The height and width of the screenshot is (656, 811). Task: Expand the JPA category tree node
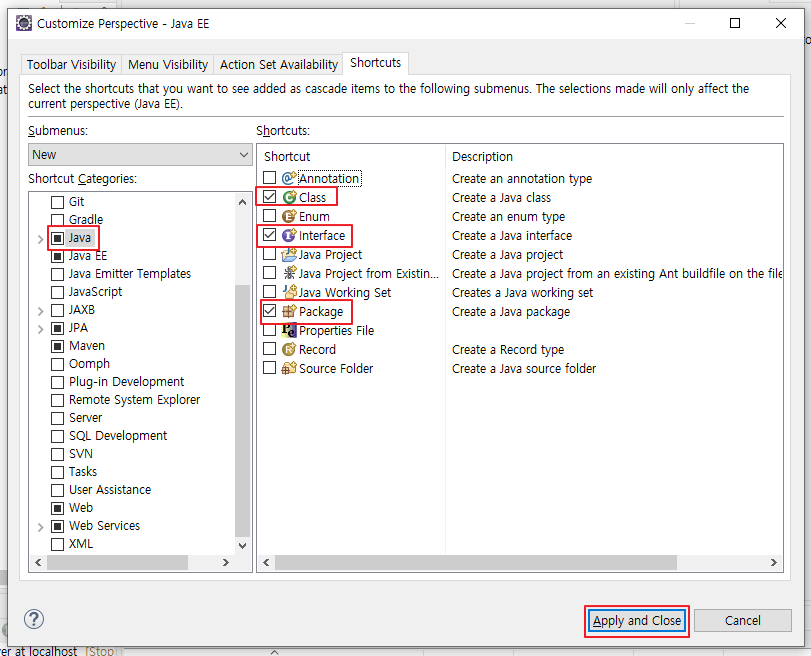(x=40, y=329)
